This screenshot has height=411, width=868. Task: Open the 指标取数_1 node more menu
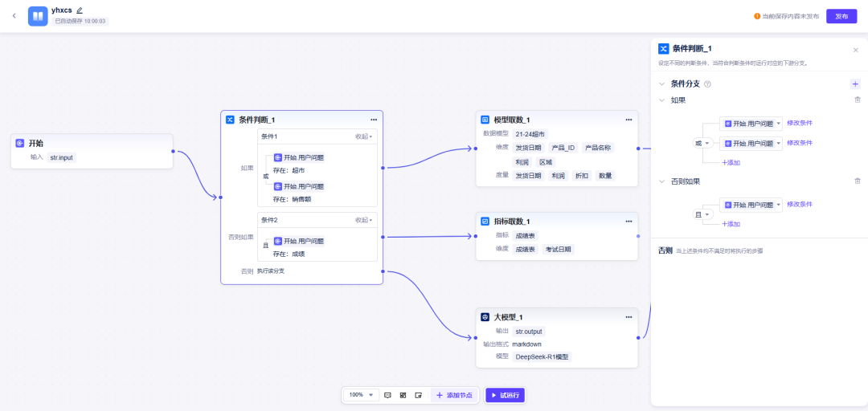pos(628,222)
